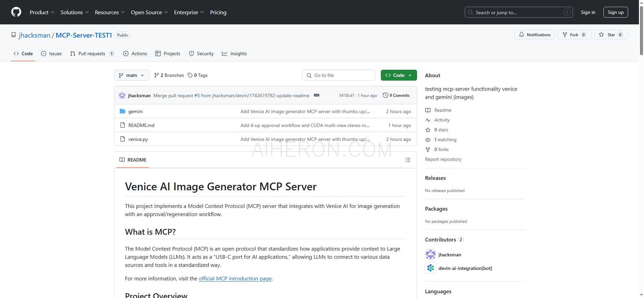Click the README.md file icon

click(122, 125)
